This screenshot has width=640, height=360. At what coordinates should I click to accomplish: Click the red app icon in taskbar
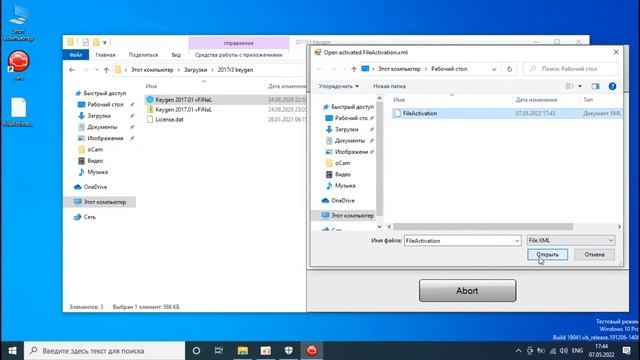point(312,351)
